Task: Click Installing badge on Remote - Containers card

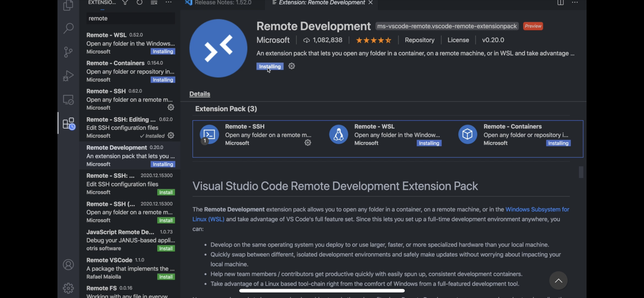Action: click(558, 143)
